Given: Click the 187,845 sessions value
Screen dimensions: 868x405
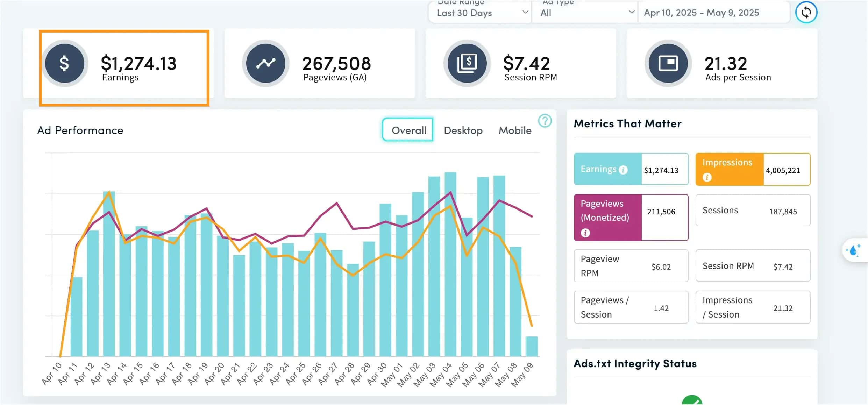Looking at the screenshot, I should [x=783, y=212].
